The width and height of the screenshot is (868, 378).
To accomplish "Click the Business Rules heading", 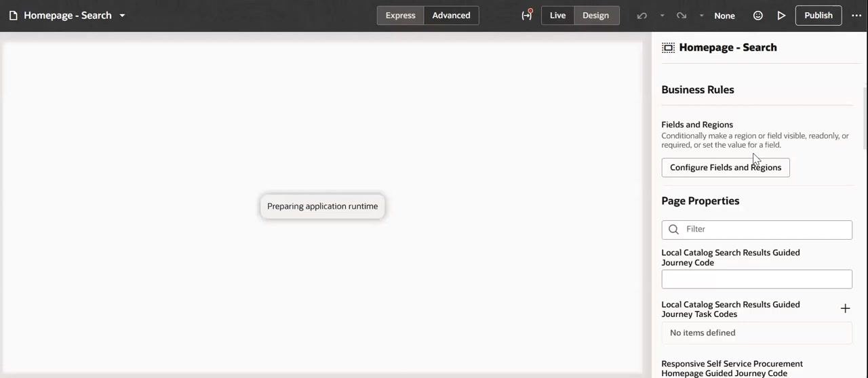I will tap(698, 89).
